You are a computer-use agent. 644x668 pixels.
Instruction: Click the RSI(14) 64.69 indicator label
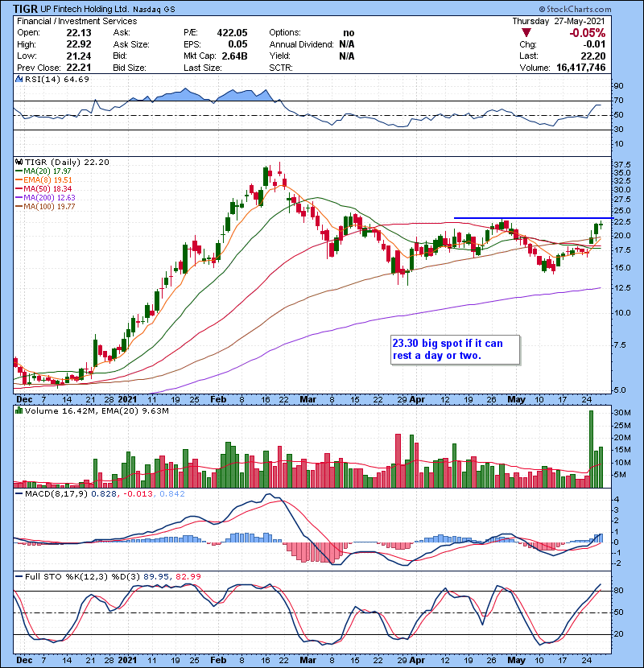57,79
